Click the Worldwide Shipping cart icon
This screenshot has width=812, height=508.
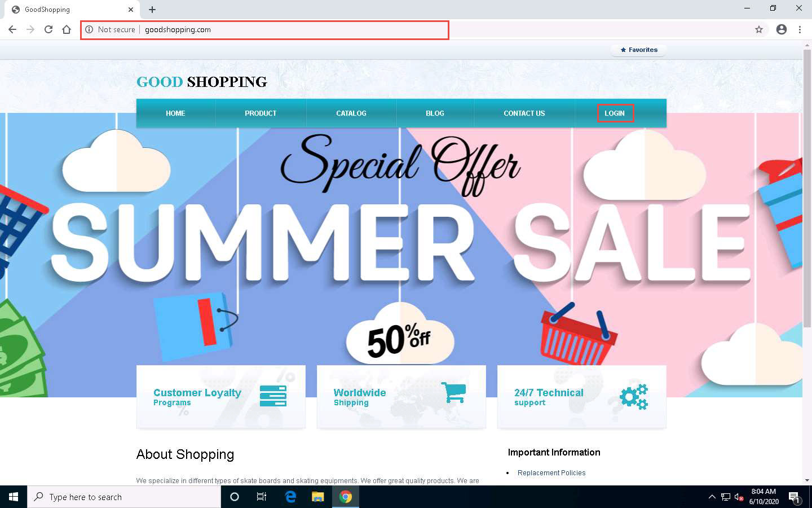click(x=453, y=392)
